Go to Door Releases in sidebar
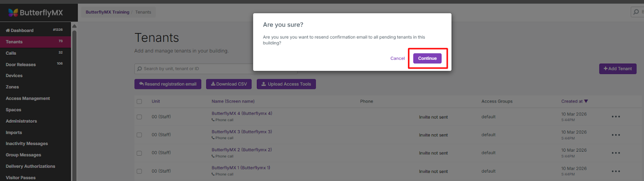The width and height of the screenshot is (644, 181). click(x=21, y=65)
